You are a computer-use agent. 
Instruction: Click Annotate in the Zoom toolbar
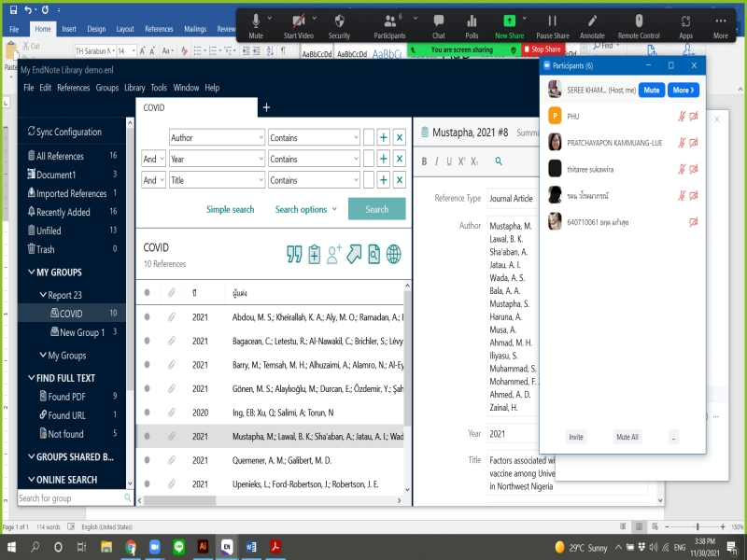tap(592, 25)
